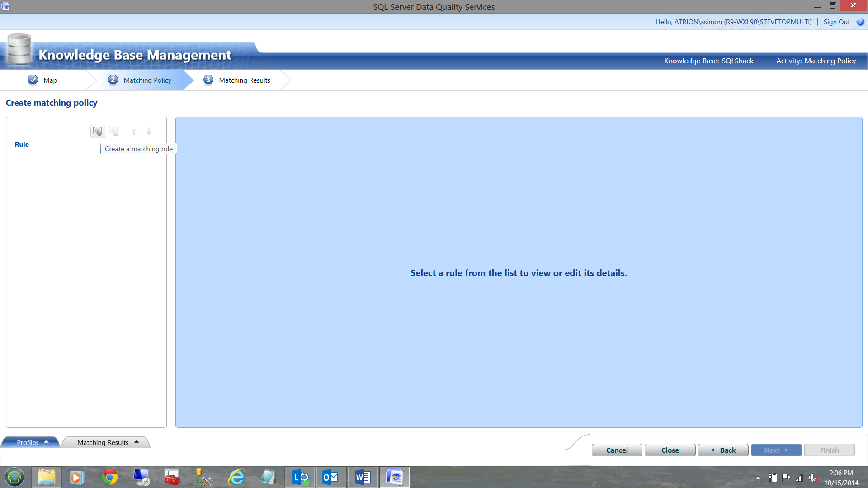Expand the Matching Results bottom panel
The height and width of the screenshot is (488, 868).
[x=107, y=442]
